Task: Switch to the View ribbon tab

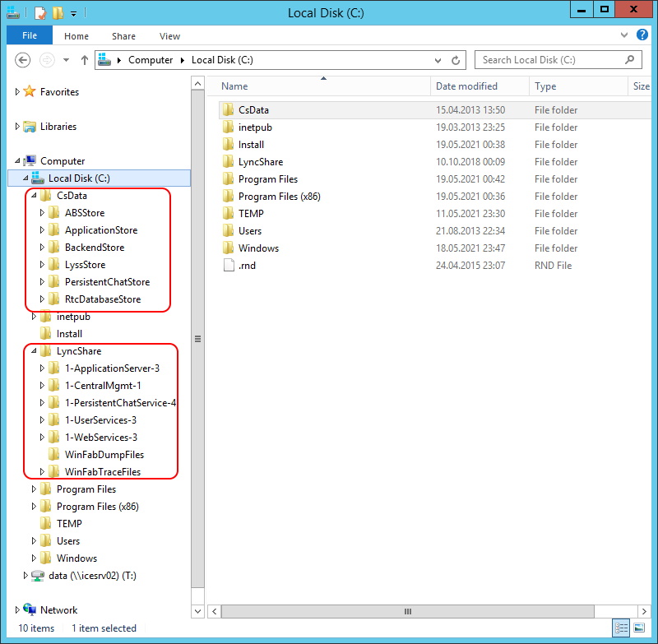Action: point(169,36)
